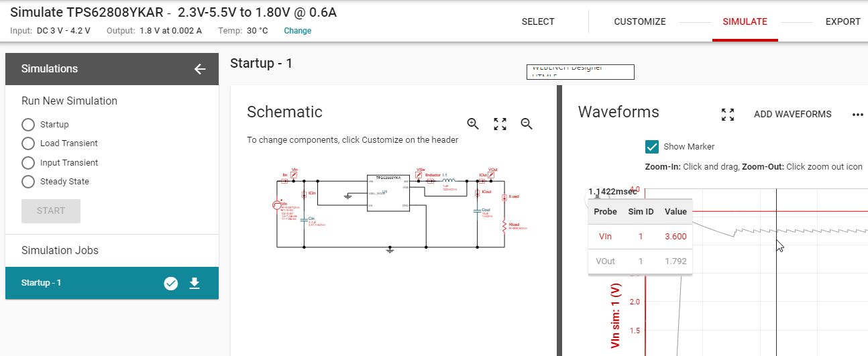Switch to the CUSTOMIZE step
The width and height of the screenshot is (868, 356).
640,21
